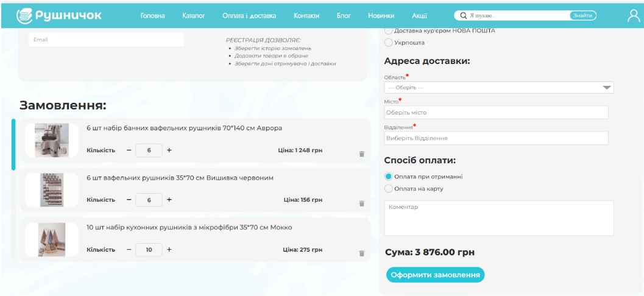
Task: Click trash icon for Мокко kitchen towels
Action: click(361, 253)
